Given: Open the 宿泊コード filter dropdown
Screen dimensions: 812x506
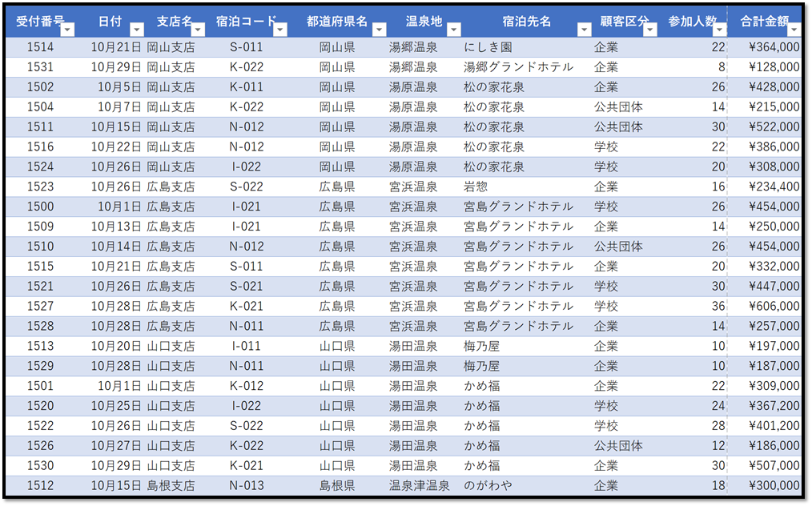Looking at the screenshot, I should (279, 30).
